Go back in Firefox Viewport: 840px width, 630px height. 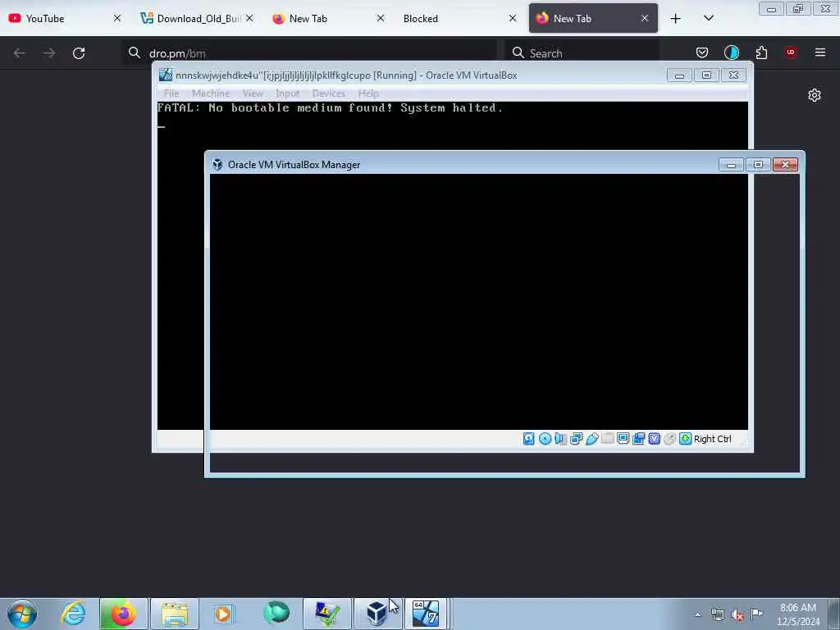tap(20, 53)
